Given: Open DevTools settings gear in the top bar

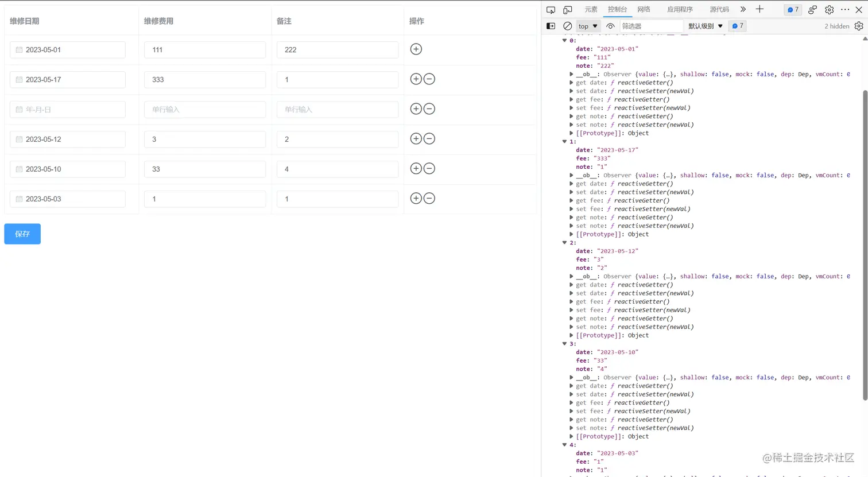Looking at the screenshot, I should (x=830, y=10).
